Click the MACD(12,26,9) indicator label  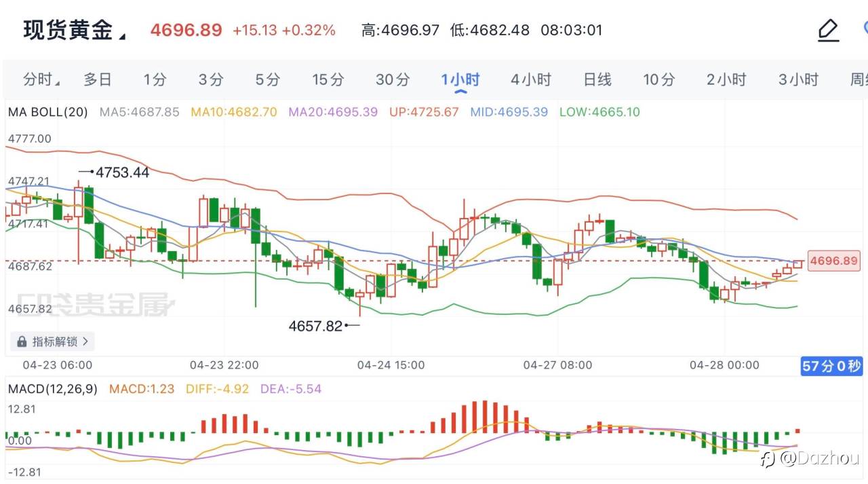[x=53, y=389]
